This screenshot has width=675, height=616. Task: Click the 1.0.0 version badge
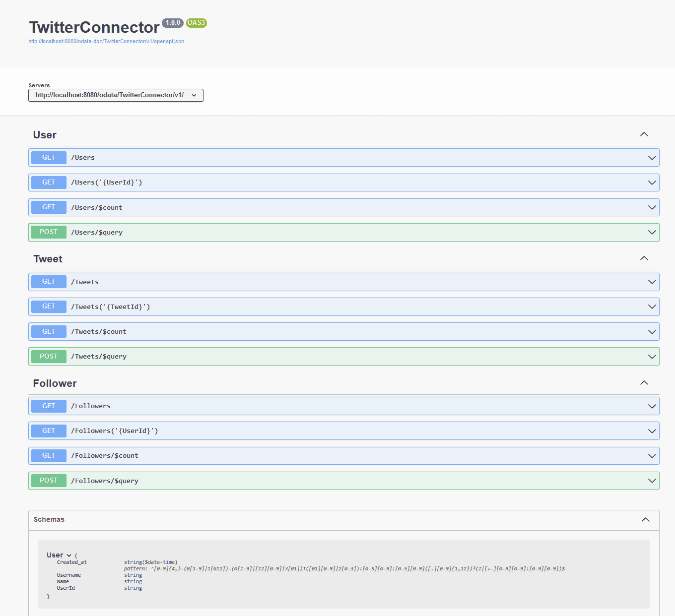pyautogui.click(x=172, y=23)
